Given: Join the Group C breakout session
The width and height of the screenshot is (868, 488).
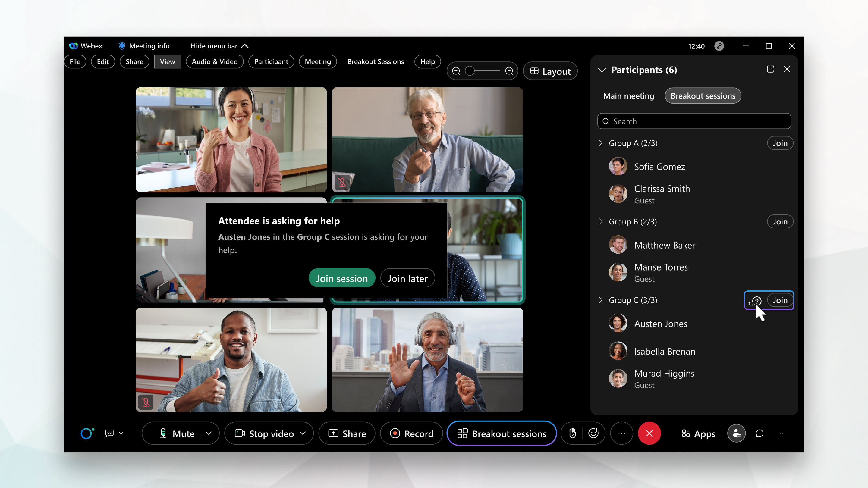Looking at the screenshot, I should coord(780,300).
